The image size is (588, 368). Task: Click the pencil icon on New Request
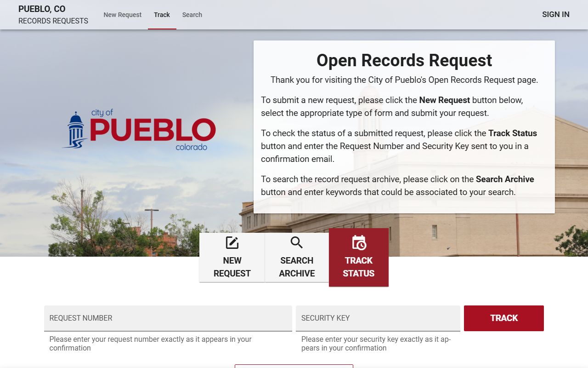[232, 242]
